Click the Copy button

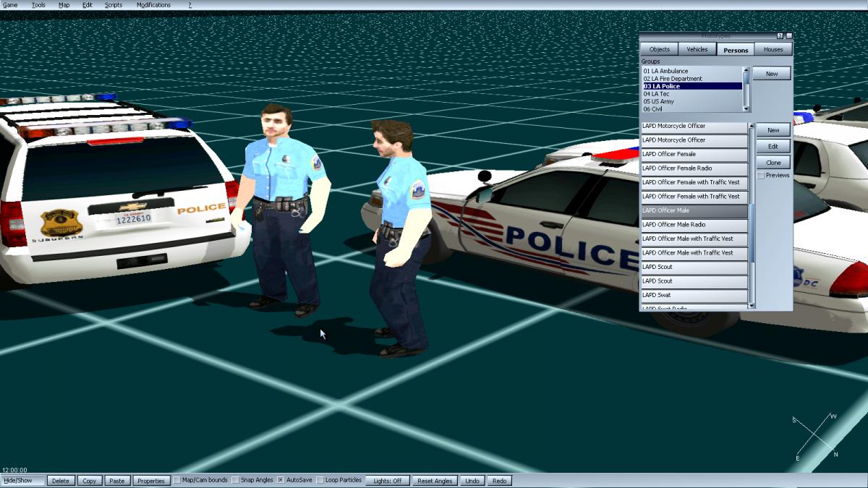[90, 481]
